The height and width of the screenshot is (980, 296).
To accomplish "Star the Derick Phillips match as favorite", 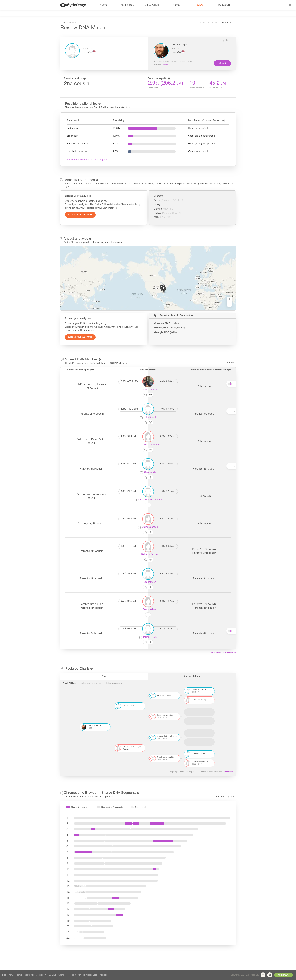I will 223,40.
